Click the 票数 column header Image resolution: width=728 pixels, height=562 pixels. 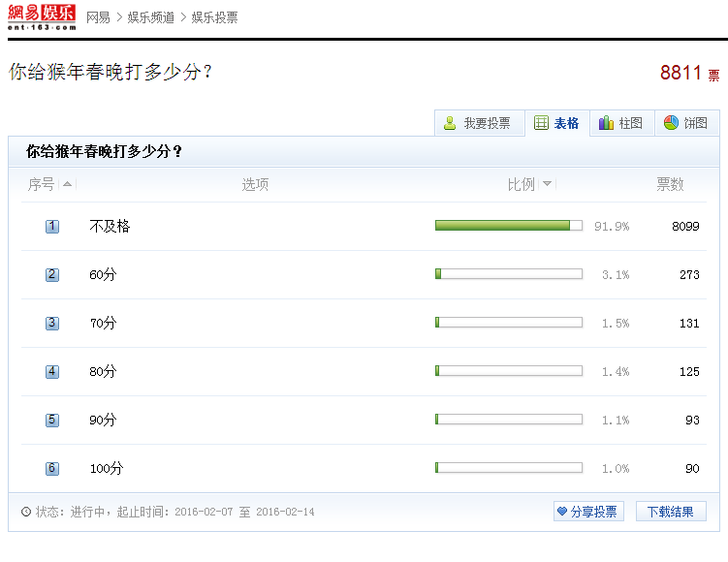(x=670, y=184)
